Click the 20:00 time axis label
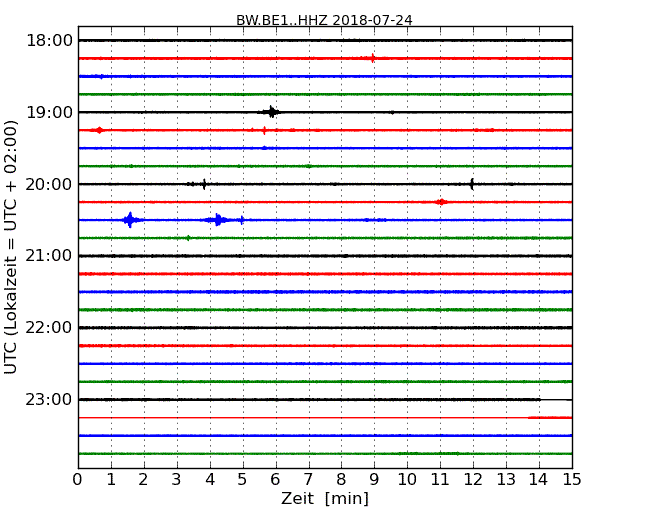Screen dimensions: 650x520 click(x=49, y=184)
